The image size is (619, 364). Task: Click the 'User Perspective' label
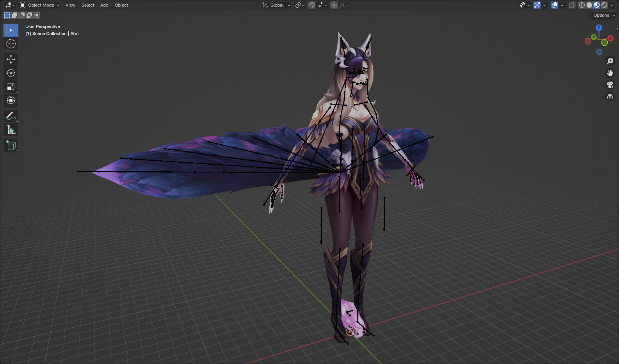point(43,27)
